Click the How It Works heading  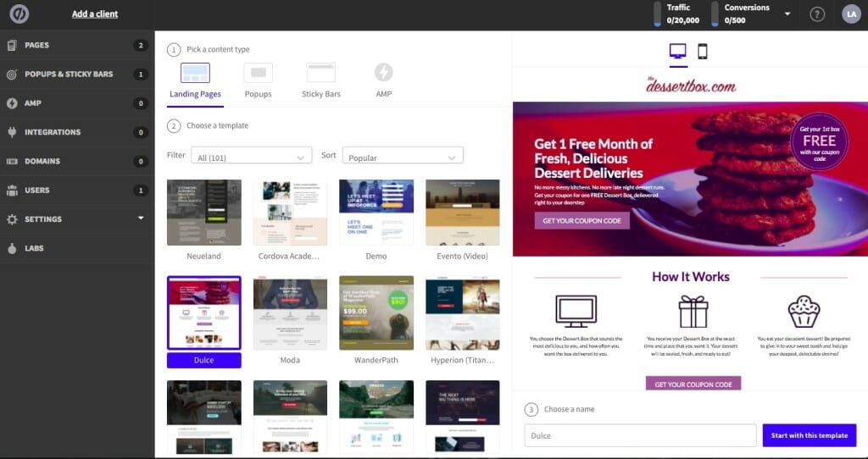(690, 277)
